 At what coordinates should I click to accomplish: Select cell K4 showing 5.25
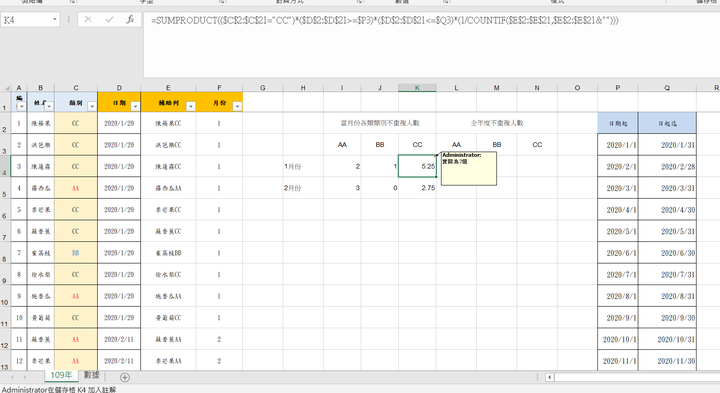click(x=417, y=166)
